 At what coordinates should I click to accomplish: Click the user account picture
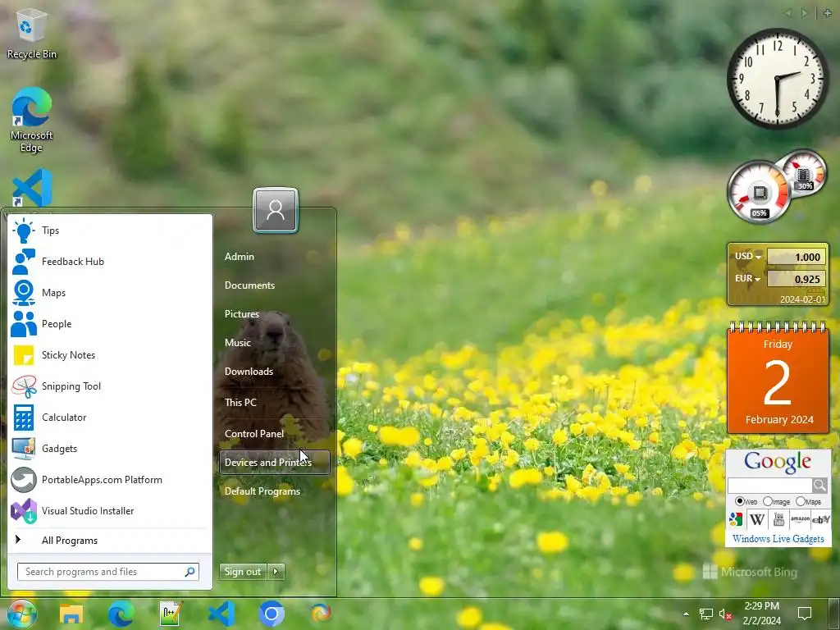276,210
